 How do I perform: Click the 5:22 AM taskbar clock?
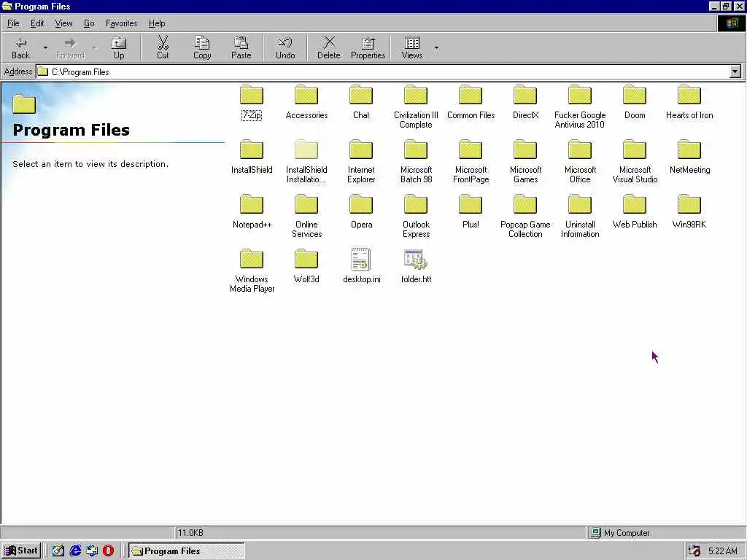pos(723,551)
